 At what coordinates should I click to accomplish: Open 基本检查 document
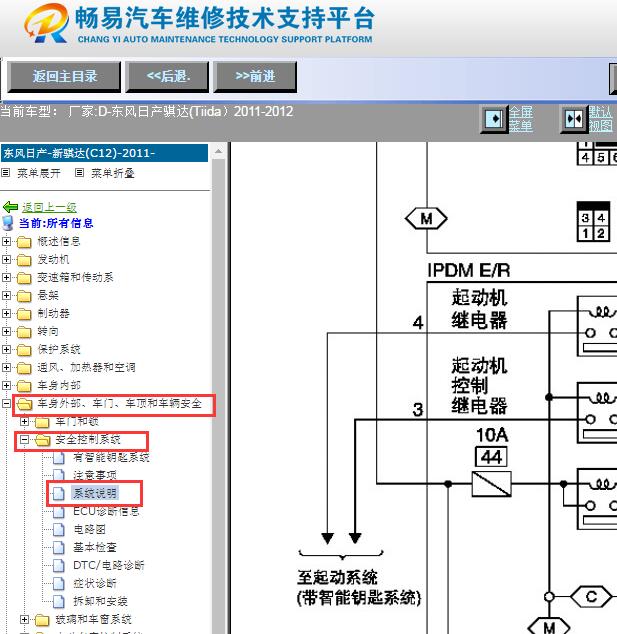point(95,547)
